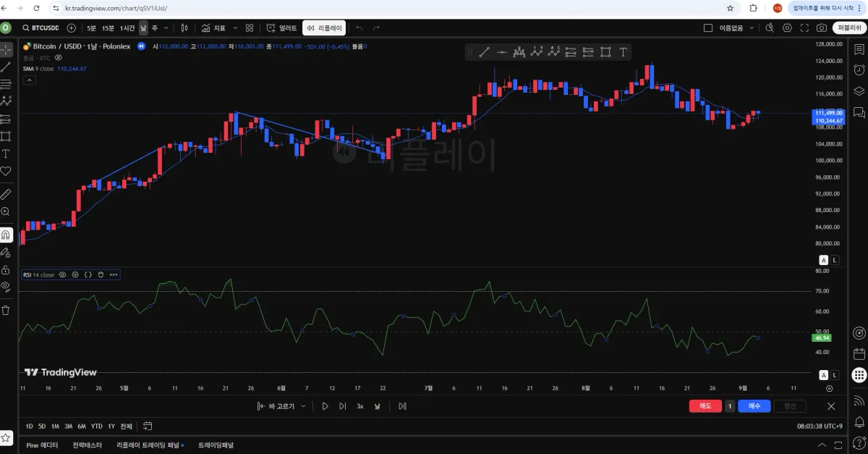Viewport: 868px width, 454px height.
Task: Expand the 지표 favorites dropdown arrow
Action: pyautogui.click(x=235, y=28)
